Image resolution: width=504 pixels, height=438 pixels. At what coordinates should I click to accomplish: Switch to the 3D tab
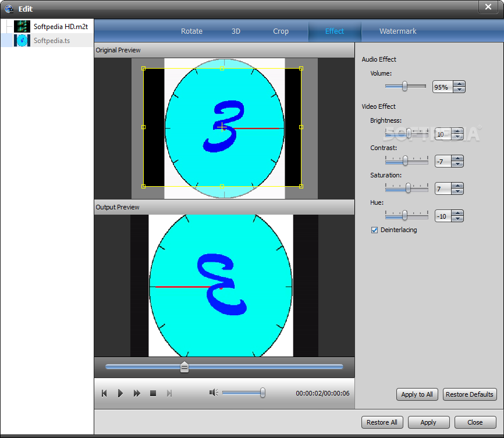click(236, 31)
